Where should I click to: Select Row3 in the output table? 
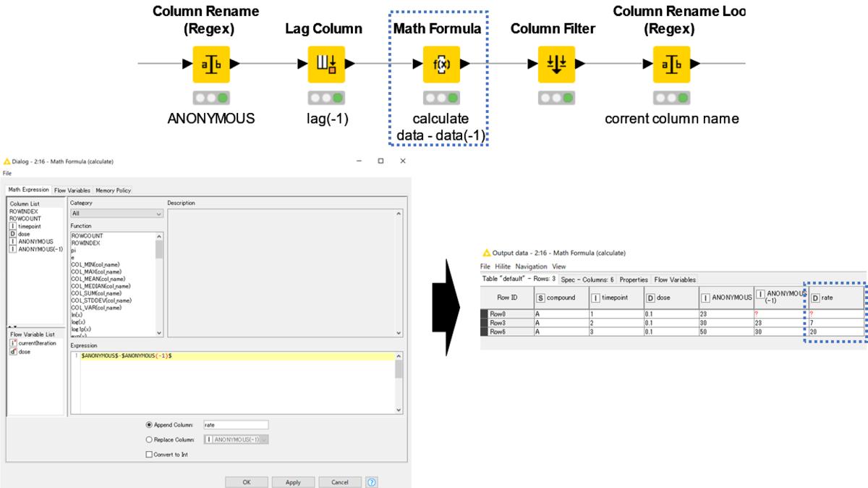coord(498,322)
